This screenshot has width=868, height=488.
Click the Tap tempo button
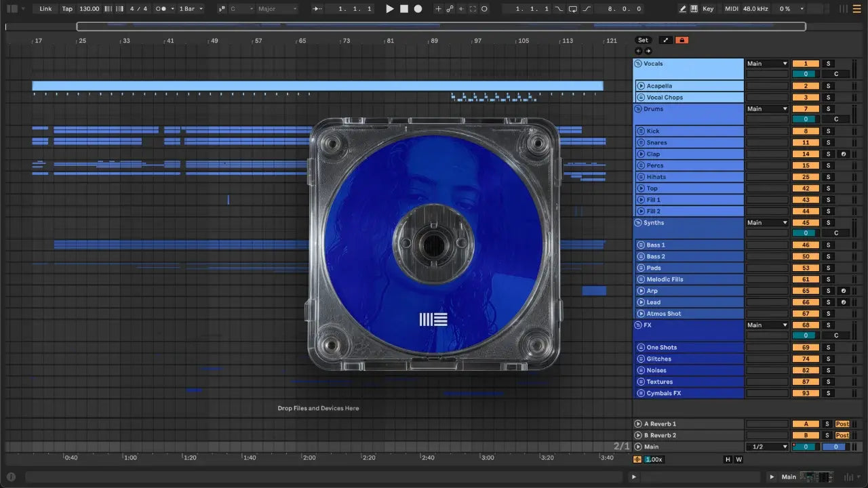tap(67, 9)
